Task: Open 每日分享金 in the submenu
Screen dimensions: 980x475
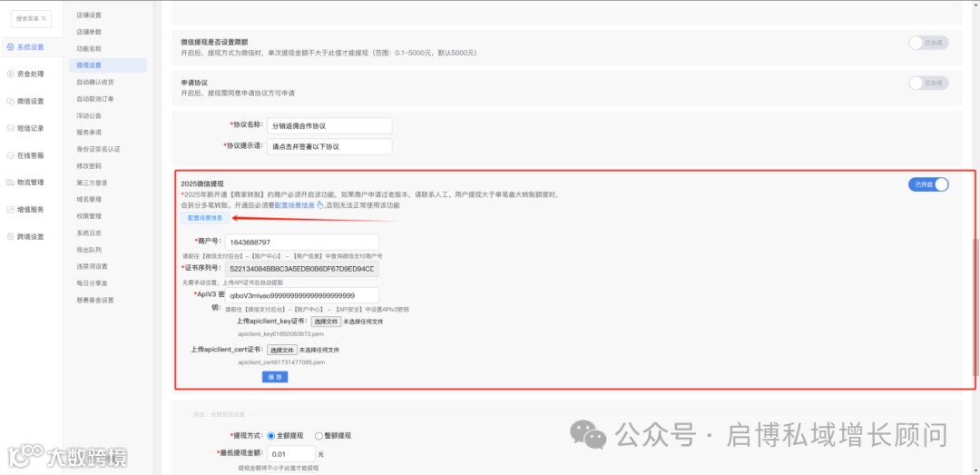Action: (x=92, y=282)
